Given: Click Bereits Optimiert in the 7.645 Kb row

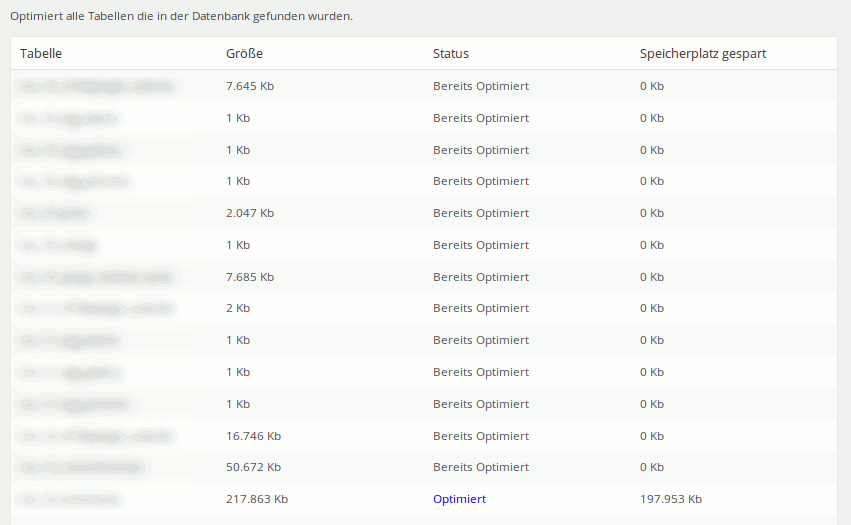Looking at the screenshot, I should point(480,86).
